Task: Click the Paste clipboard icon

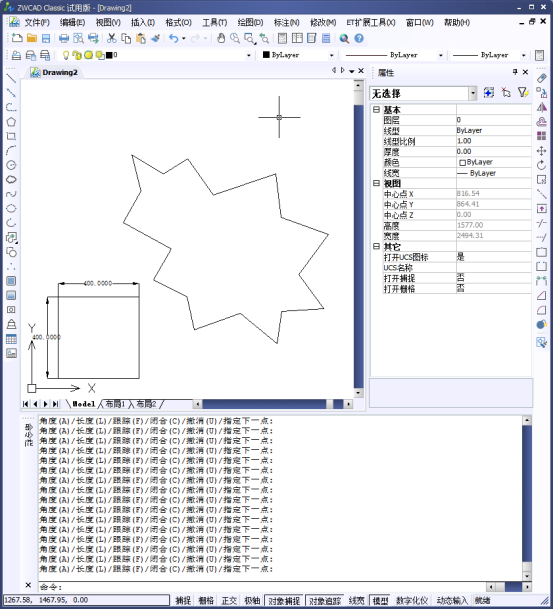Action: coord(140,38)
